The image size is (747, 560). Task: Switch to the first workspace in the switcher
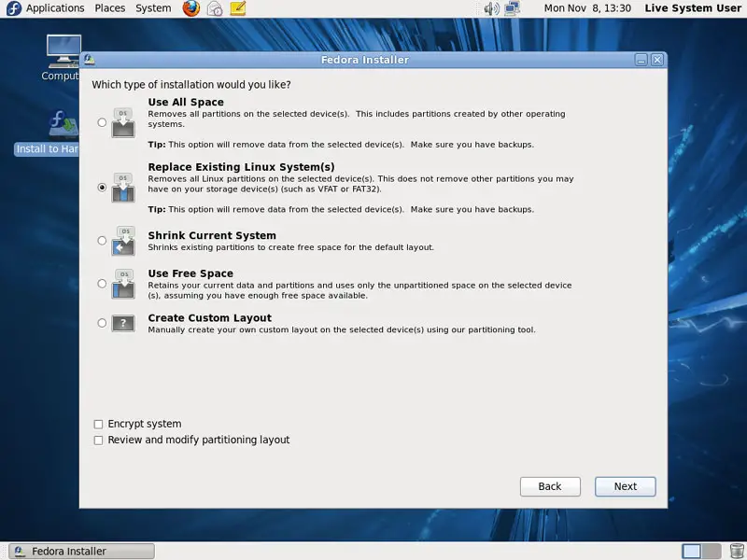[x=691, y=551]
